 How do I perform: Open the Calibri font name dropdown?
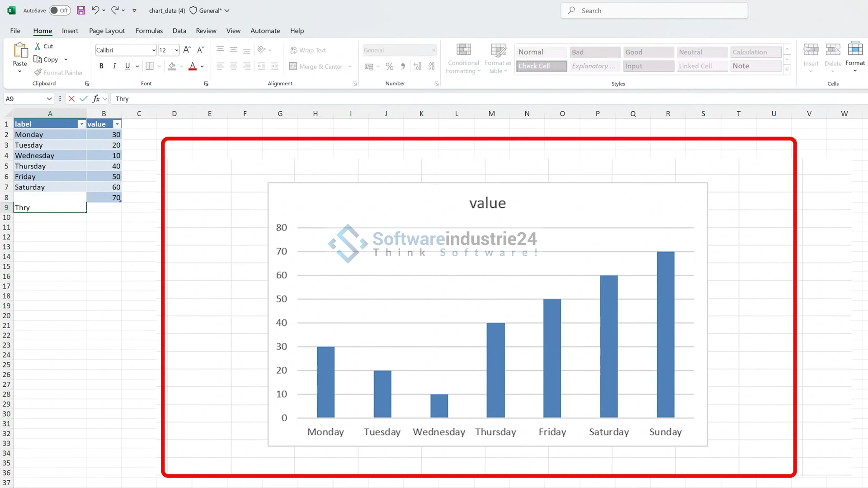[x=154, y=50]
